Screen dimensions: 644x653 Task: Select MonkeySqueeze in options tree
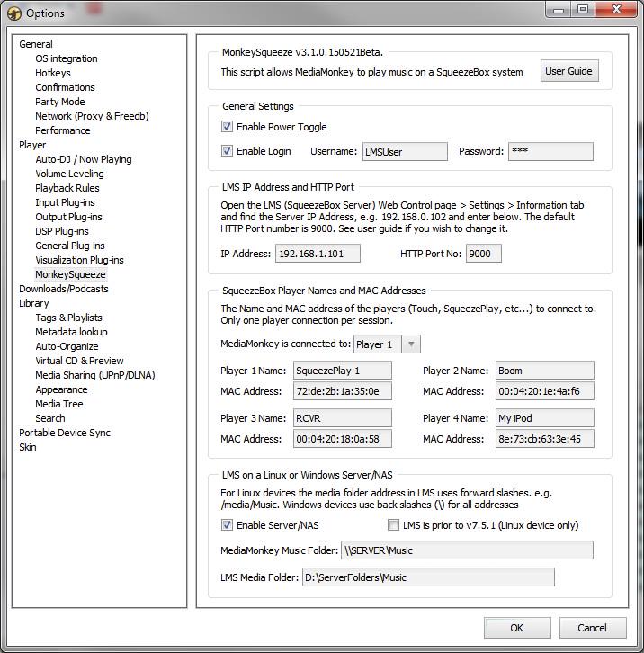(x=70, y=274)
